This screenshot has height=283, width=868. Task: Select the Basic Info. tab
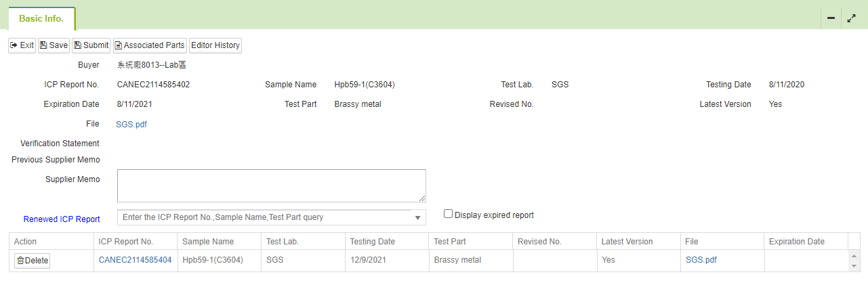click(x=41, y=19)
